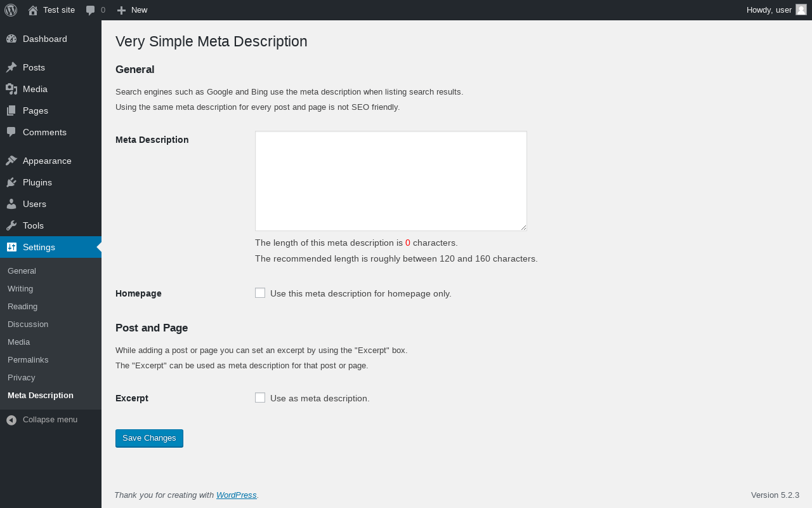Click into the Meta Description text area

tap(391, 181)
